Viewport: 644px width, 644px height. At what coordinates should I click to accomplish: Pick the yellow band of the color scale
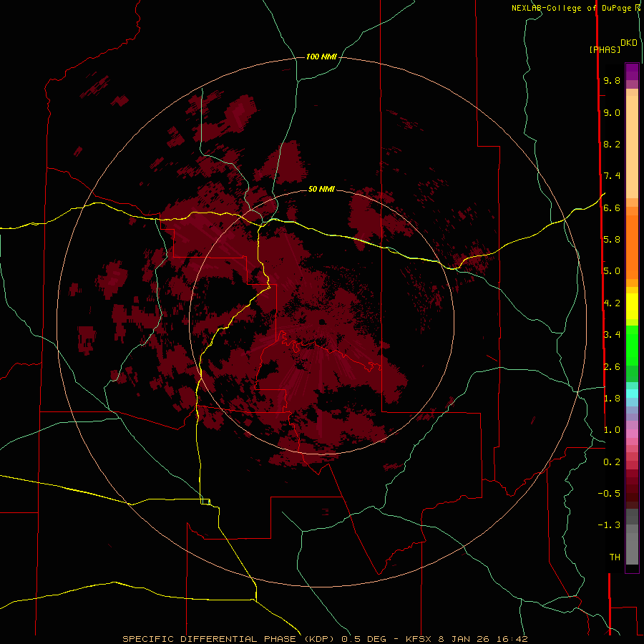(632, 306)
